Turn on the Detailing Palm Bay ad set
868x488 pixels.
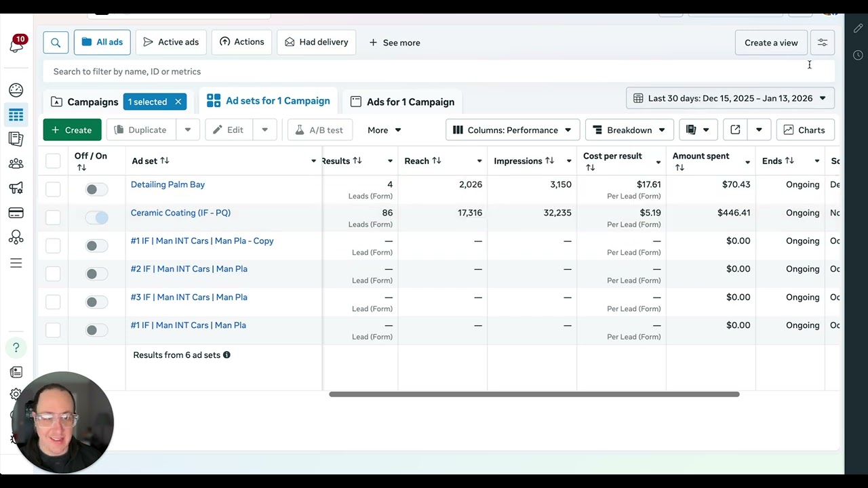pos(97,190)
